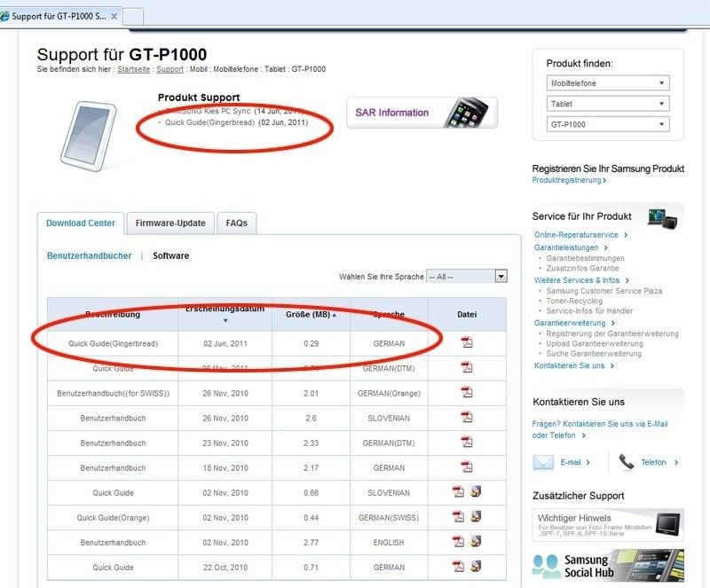Screen dimensions: 710x588
Task: Switch to the Firmware-Update tab
Action: 170,223
